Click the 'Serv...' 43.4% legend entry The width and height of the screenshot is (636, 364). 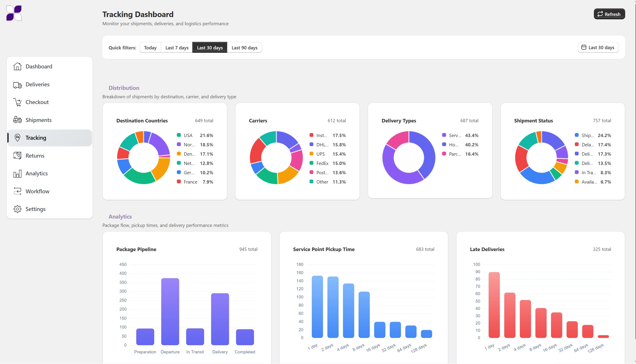click(x=460, y=135)
